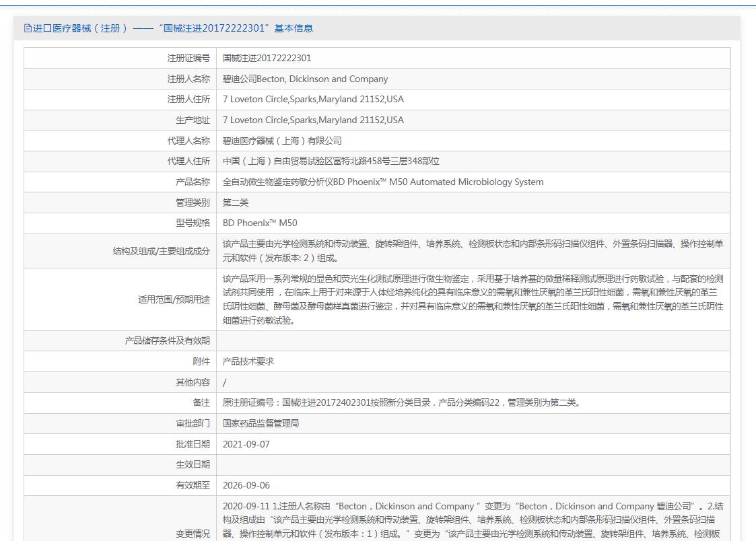Click the empty 产品储存条件及有效期 value cell
The image size is (756, 541).
coord(473,340)
